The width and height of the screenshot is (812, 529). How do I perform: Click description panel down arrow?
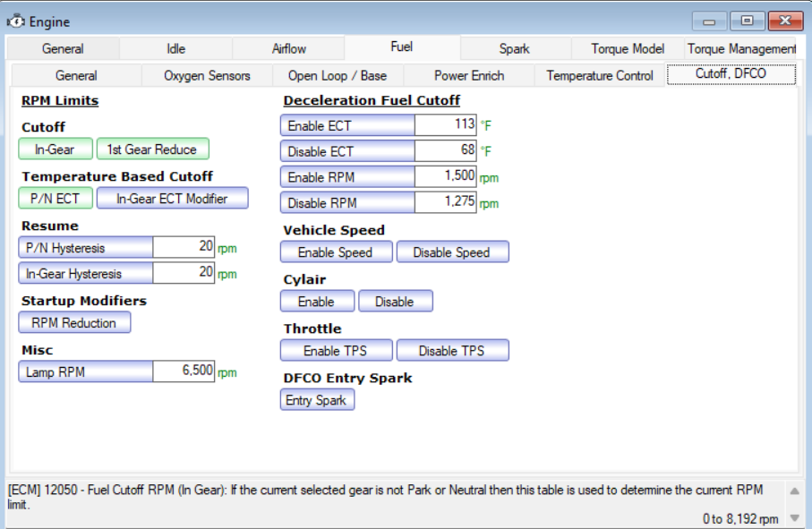pyautogui.click(x=794, y=517)
